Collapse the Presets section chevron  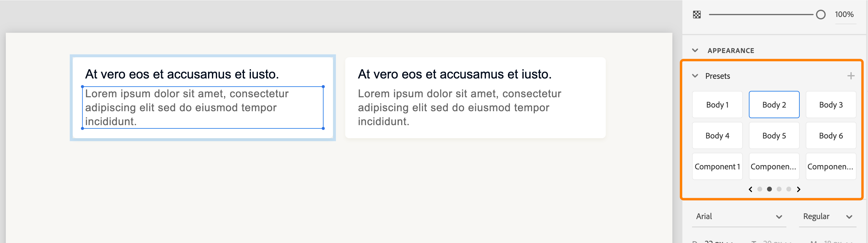click(695, 76)
